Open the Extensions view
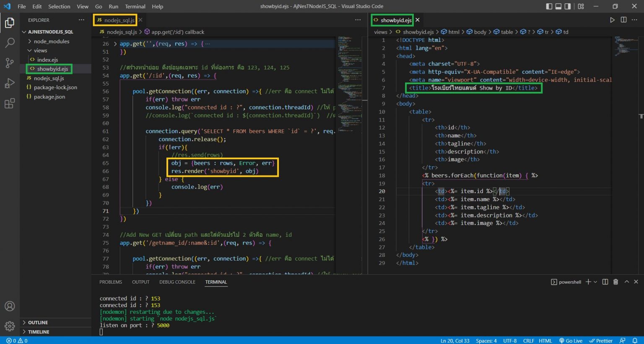Viewport: 644px width, 344px height. point(10,103)
